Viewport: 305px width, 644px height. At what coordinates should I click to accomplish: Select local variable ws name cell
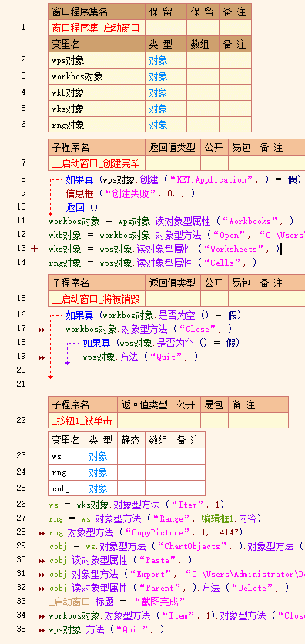point(66,456)
